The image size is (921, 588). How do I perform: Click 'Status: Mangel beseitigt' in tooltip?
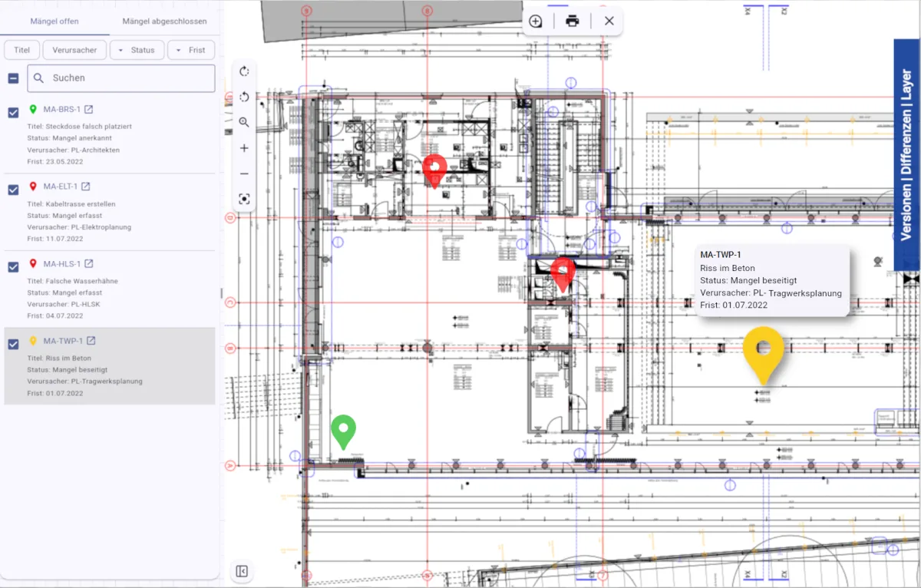point(748,281)
